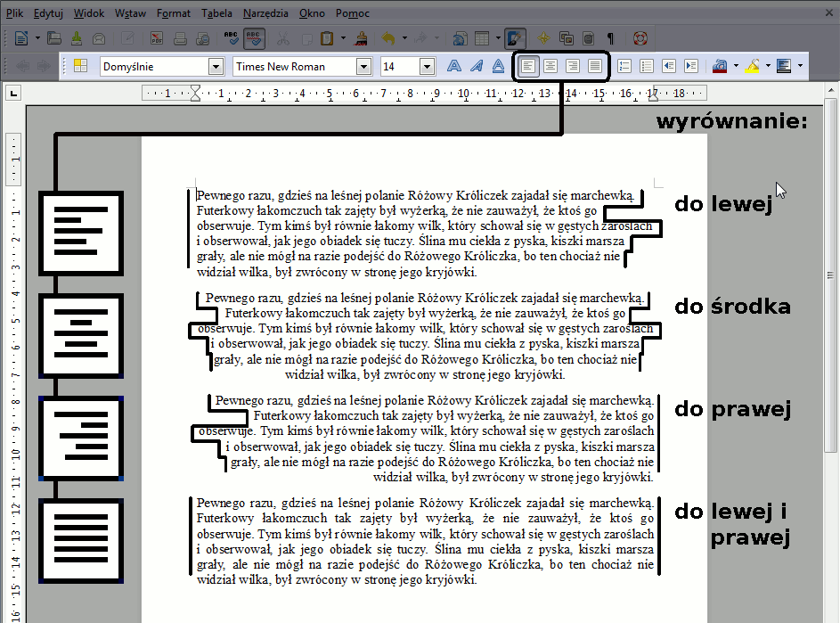Click the align right toolbar icon
Screen dimensions: 840x623
573,66
